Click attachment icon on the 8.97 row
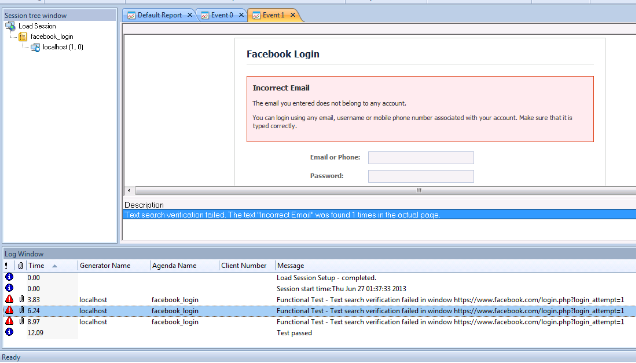The image size is (636, 363). pyautogui.click(x=21, y=321)
